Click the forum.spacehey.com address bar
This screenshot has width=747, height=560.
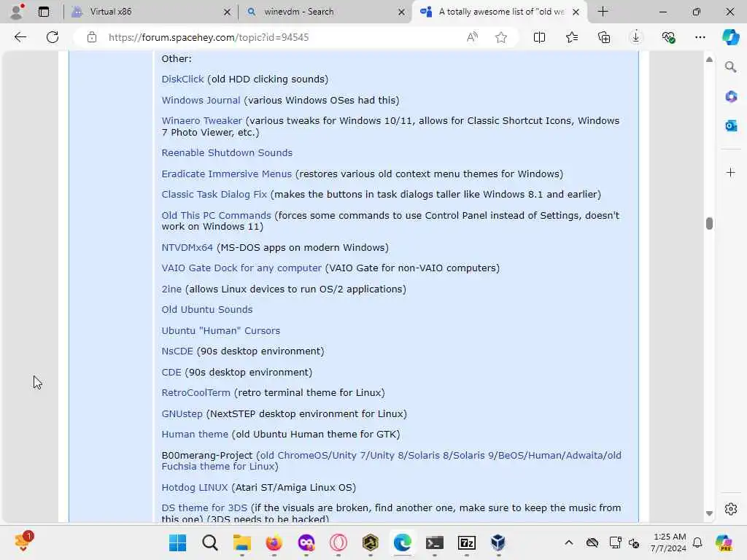(x=209, y=37)
